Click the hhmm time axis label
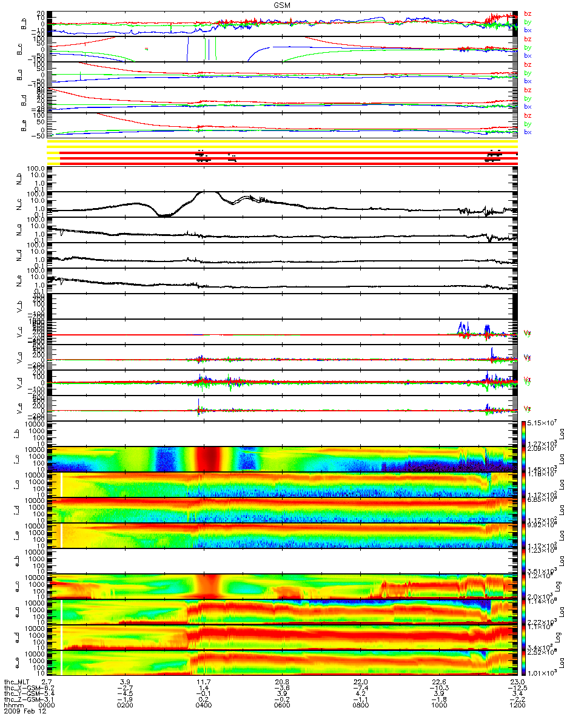The height and width of the screenshot is (728, 564). click(x=13, y=707)
